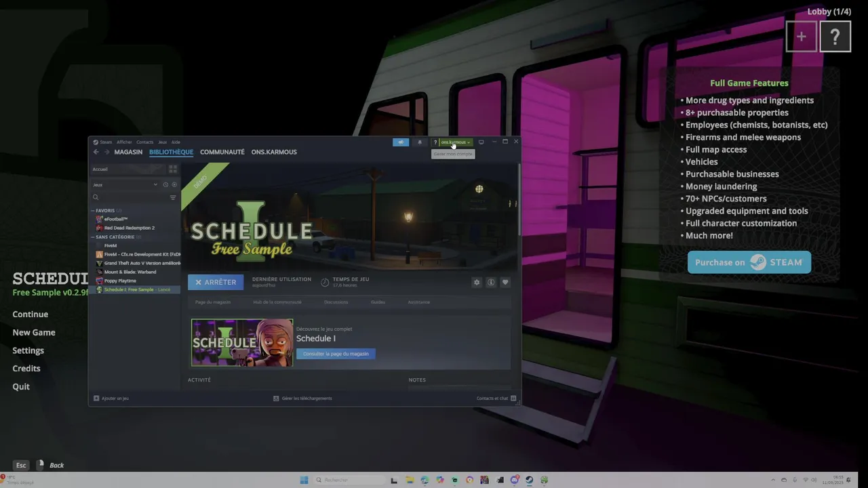Open Hub de la communauté link
The height and width of the screenshot is (488, 868).
[x=277, y=302]
